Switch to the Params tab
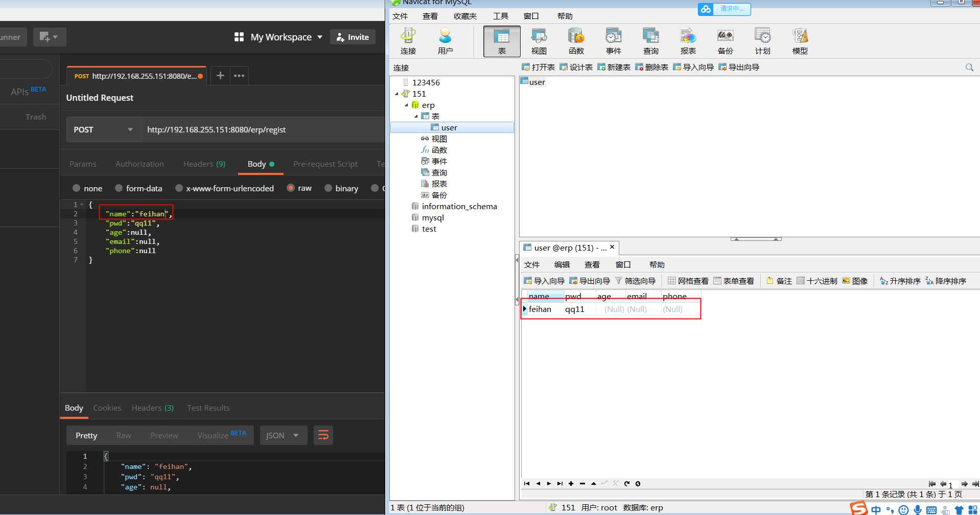Viewport: 980px width, 515px height. click(x=83, y=164)
